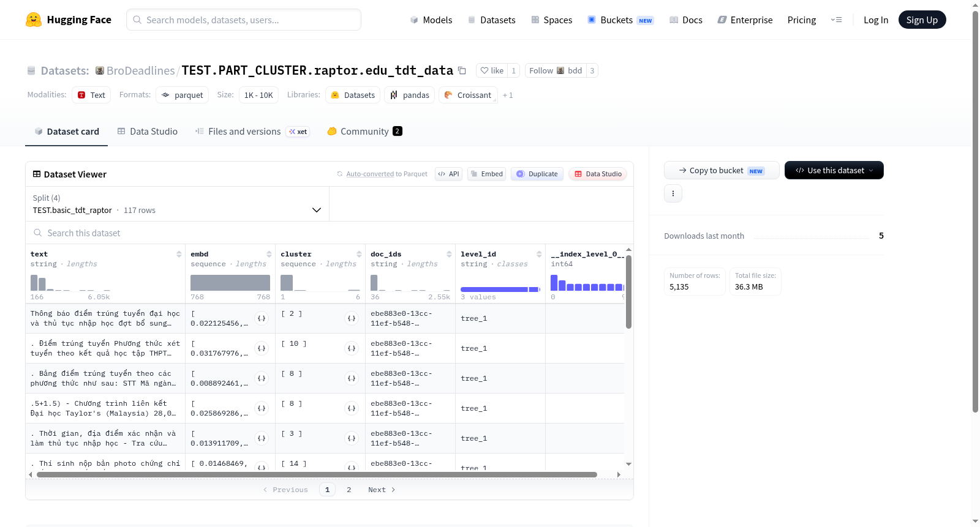This screenshot has width=980, height=527.
Task: Open BroDeadlines profile link
Action: [141, 70]
